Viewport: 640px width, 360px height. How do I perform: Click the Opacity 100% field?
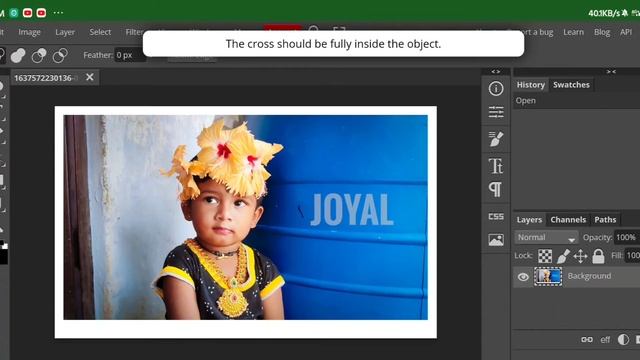click(x=626, y=238)
